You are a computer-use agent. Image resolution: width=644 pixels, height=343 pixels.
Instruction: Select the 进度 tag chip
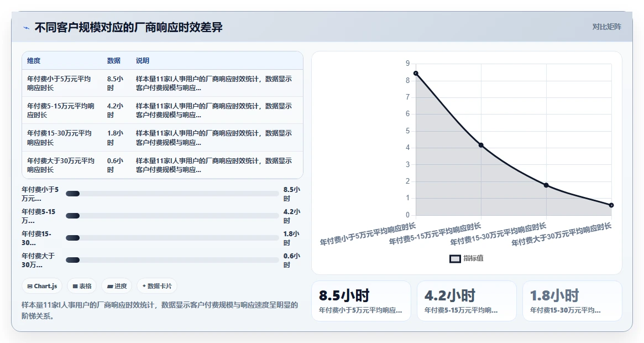point(117,286)
